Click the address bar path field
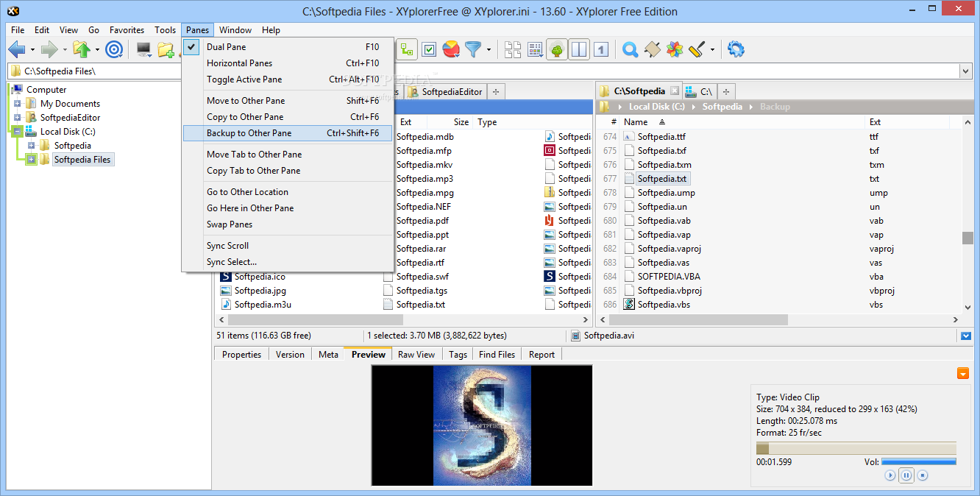 (x=483, y=71)
